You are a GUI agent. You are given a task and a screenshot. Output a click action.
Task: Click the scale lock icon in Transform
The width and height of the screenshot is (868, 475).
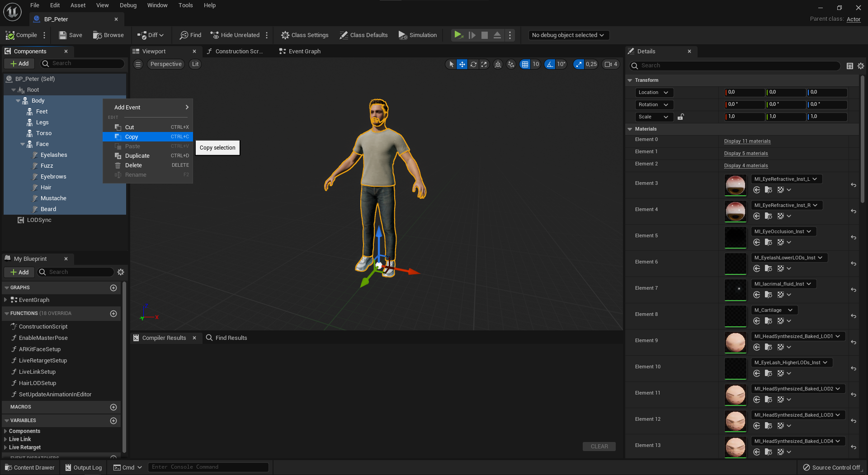pos(680,117)
